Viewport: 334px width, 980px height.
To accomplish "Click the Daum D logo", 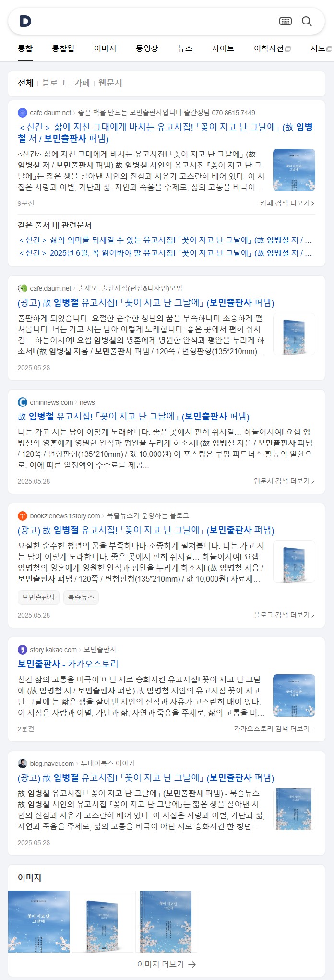I will pyautogui.click(x=25, y=21).
